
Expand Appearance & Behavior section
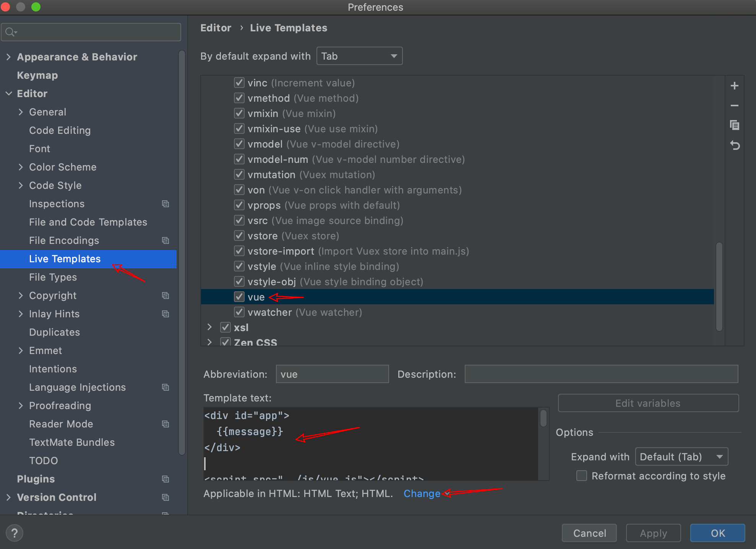(x=8, y=57)
